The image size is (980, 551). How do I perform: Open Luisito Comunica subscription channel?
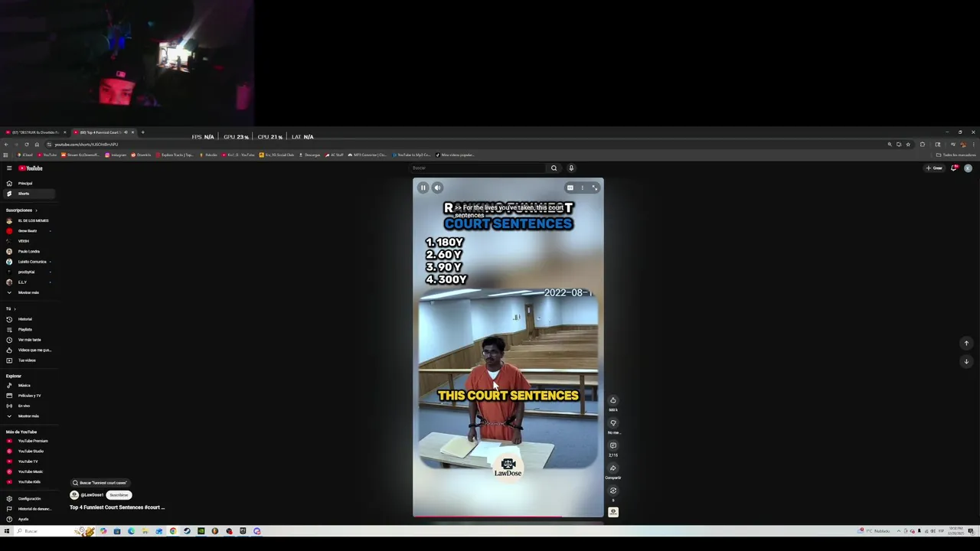click(28, 262)
